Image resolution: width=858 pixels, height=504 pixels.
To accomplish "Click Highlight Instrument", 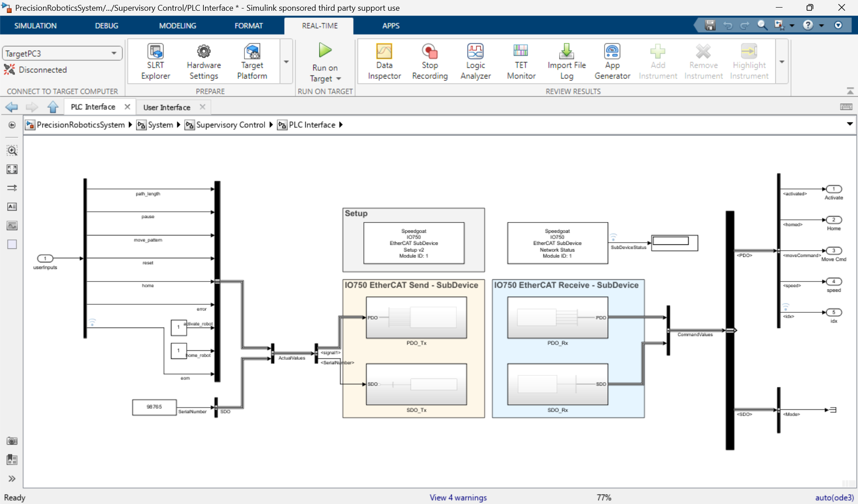I will point(749,62).
